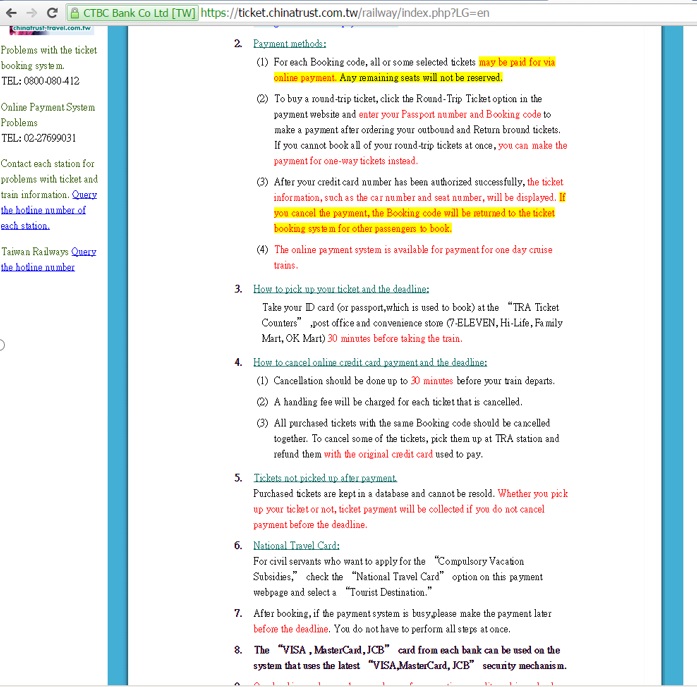Click '30 minutes before taking the train' text
Viewport: 697px width, 687px height.
click(x=395, y=339)
